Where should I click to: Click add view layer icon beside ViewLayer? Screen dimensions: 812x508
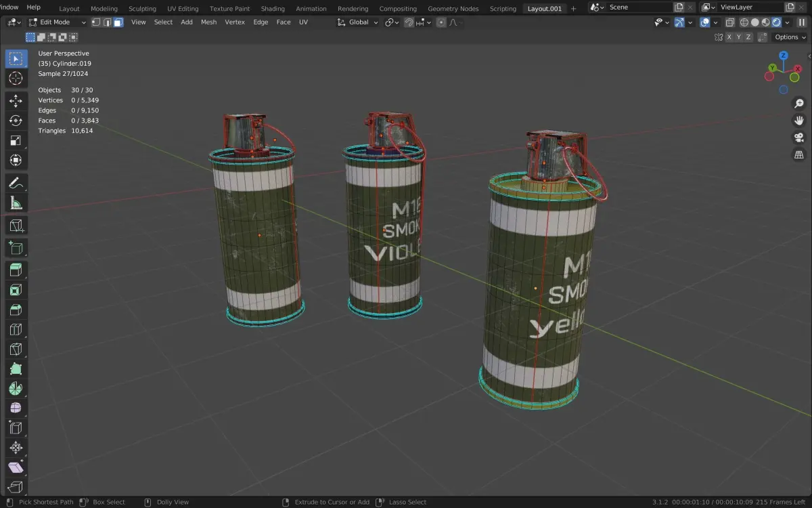tap(791, 7)
